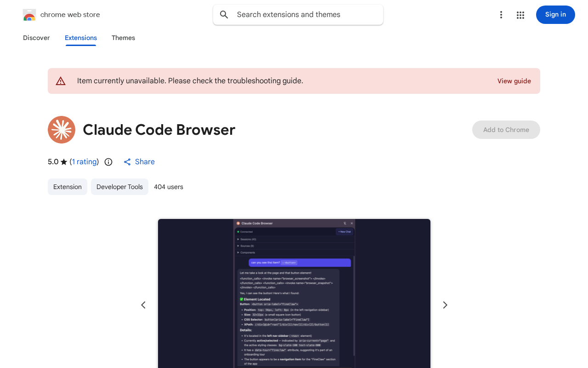Click the Share link text
This screenshot has height=368, width=588.
(145, 162)
